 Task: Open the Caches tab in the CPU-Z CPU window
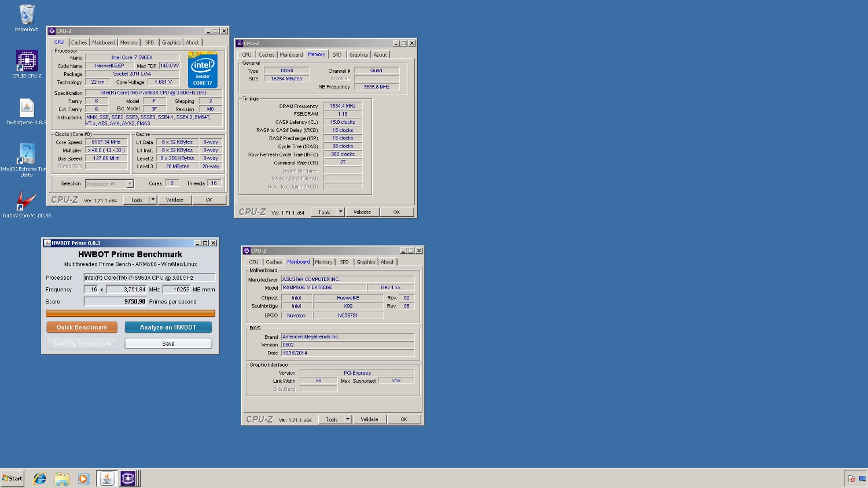click(x=79, y=43)
